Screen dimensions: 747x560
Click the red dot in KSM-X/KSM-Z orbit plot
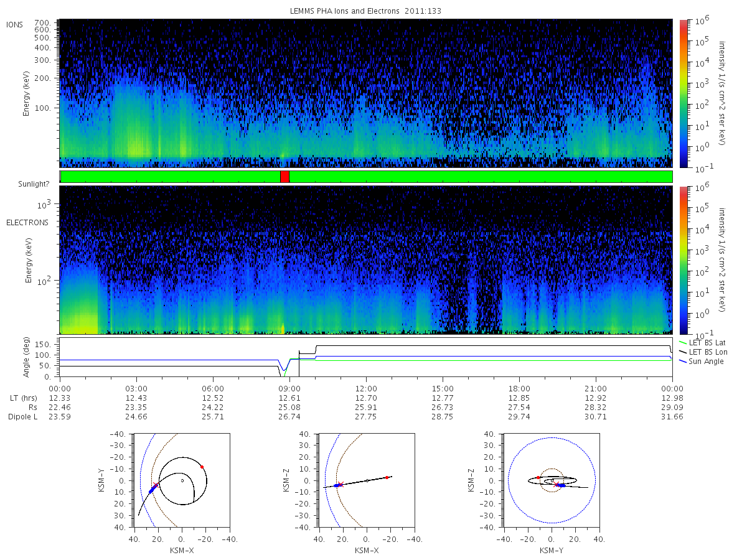(387, 477)
